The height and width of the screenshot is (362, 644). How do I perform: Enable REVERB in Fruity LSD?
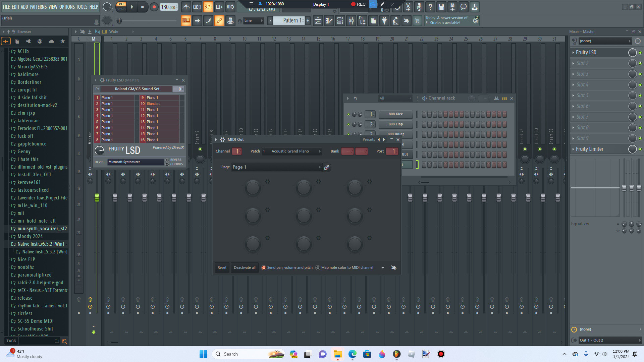click(x=167, y=160)
